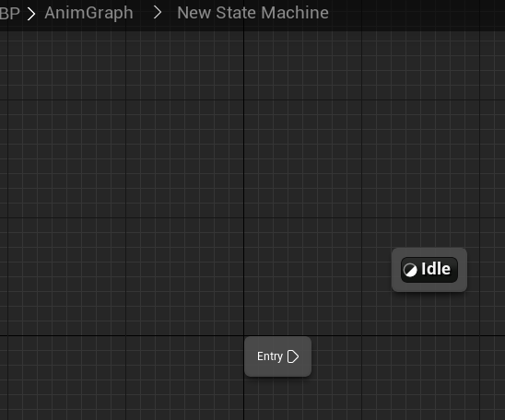The width and height of the screenshot is (505, 420).
Task: Click the Entry node's output pin
Action: click(x=293, y=356)
